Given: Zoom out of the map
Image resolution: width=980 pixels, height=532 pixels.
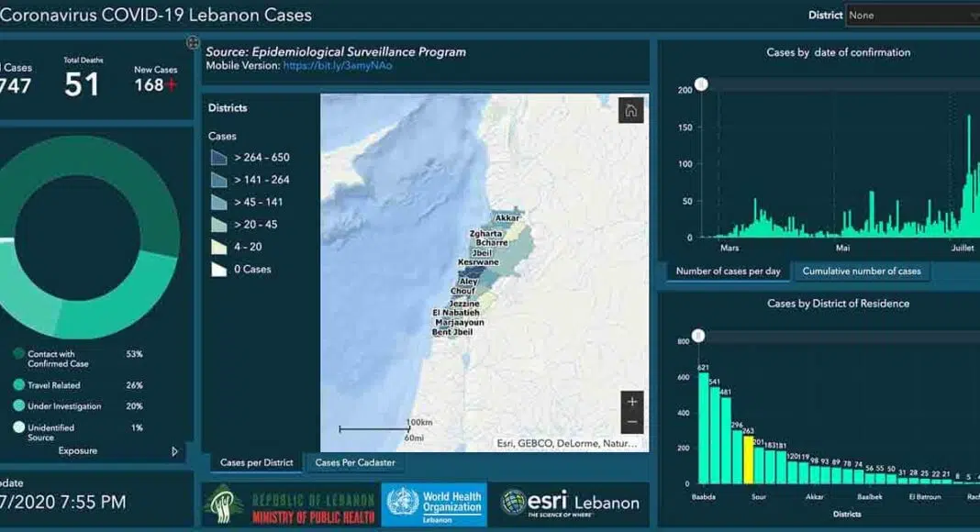Looking at the screenshot, I should pyautogui.click(x=631, y=423).
